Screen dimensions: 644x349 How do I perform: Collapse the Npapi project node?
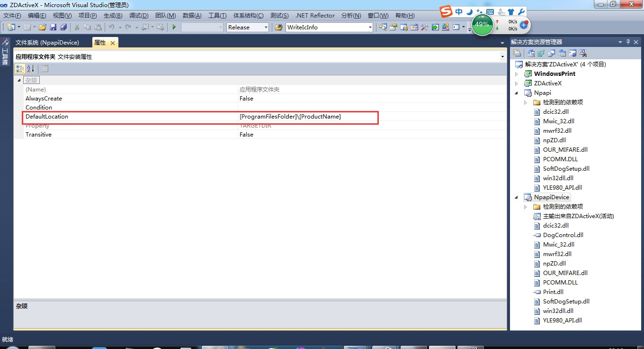(517, 93)
